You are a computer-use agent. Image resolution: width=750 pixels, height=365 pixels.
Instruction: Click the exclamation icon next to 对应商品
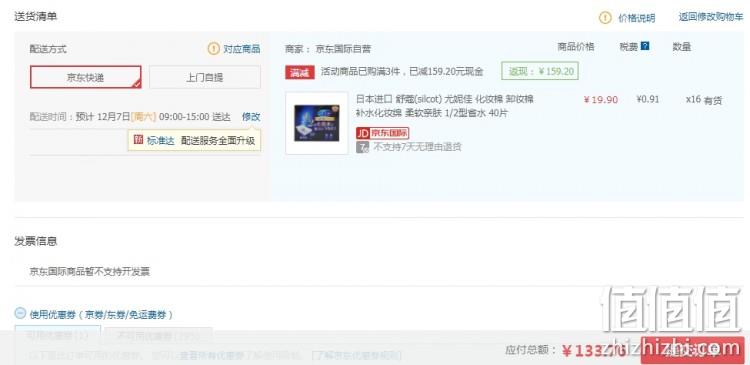point(213,49)
